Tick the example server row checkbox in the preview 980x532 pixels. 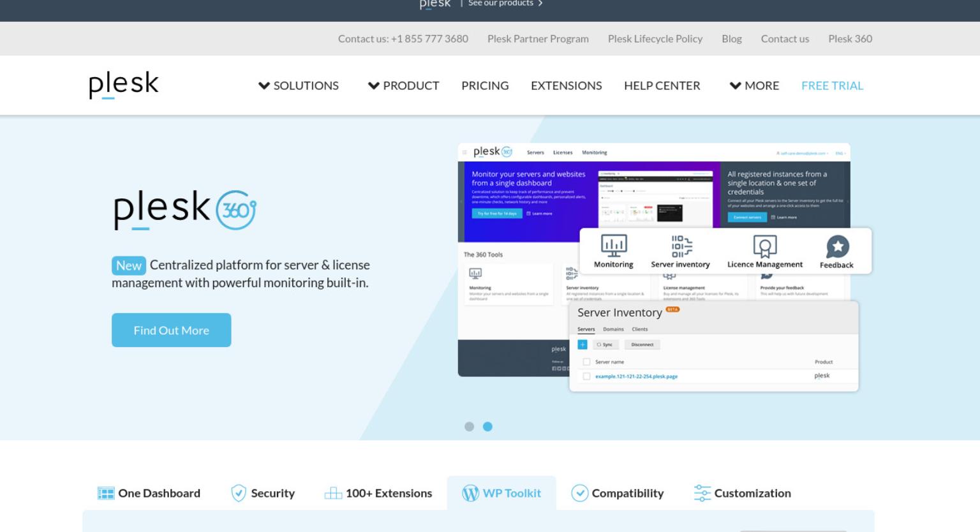pyautogui.click(x=586, y=376)
